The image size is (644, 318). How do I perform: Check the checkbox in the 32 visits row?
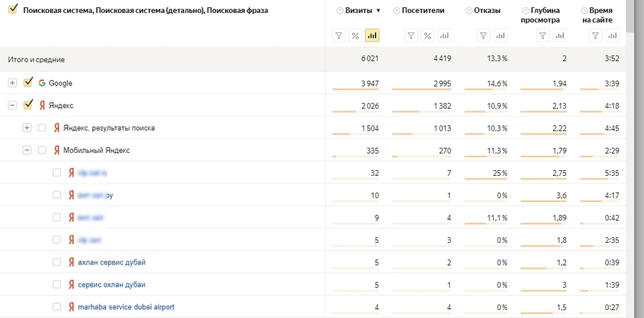click(57, 172)
